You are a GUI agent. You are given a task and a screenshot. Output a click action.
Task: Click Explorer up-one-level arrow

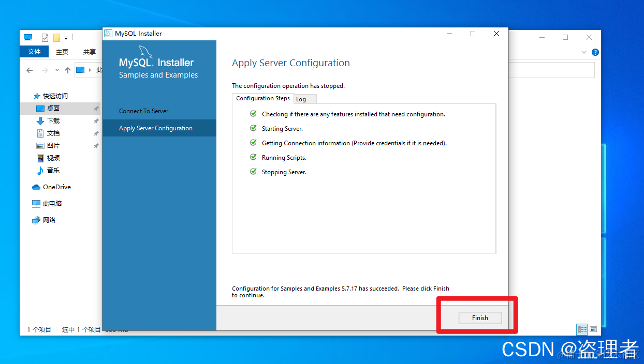point(68,70)
